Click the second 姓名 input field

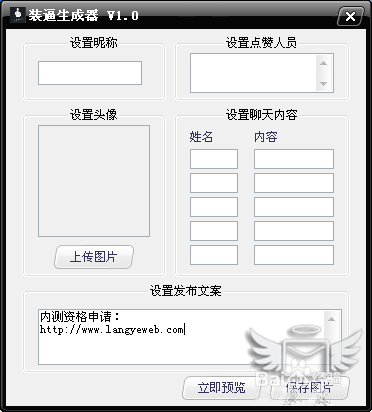pos(214,183)
